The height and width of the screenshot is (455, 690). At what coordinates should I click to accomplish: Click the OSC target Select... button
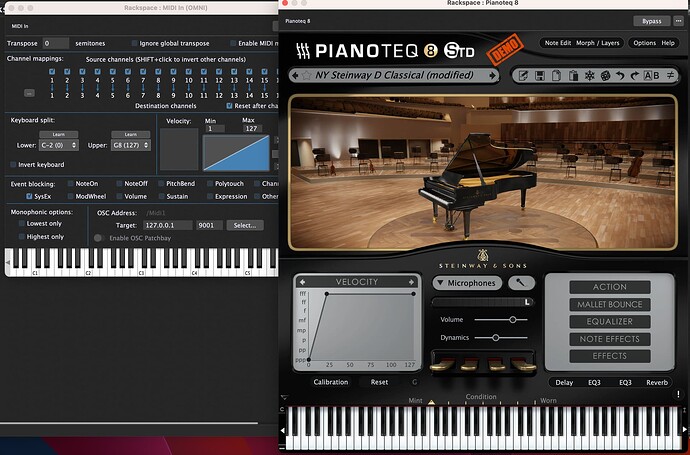pyautogui.click(x=245, y=225)
